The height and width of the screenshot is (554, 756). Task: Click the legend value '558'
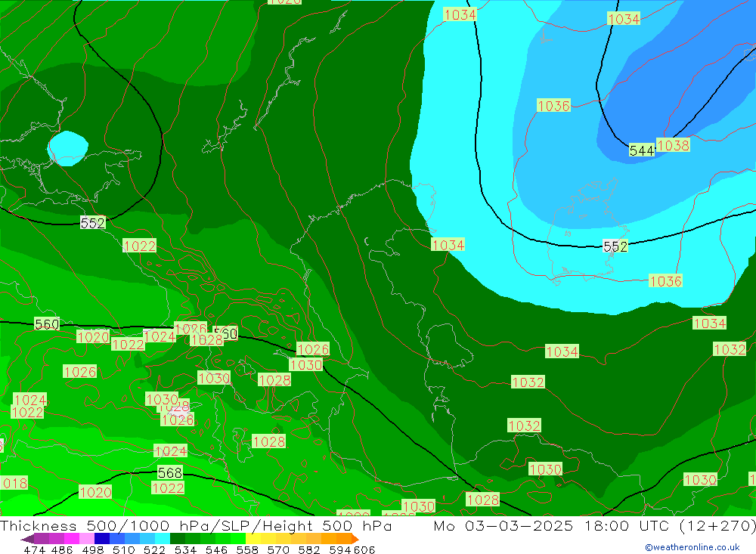pyautogui.click(x=247, y=549)
